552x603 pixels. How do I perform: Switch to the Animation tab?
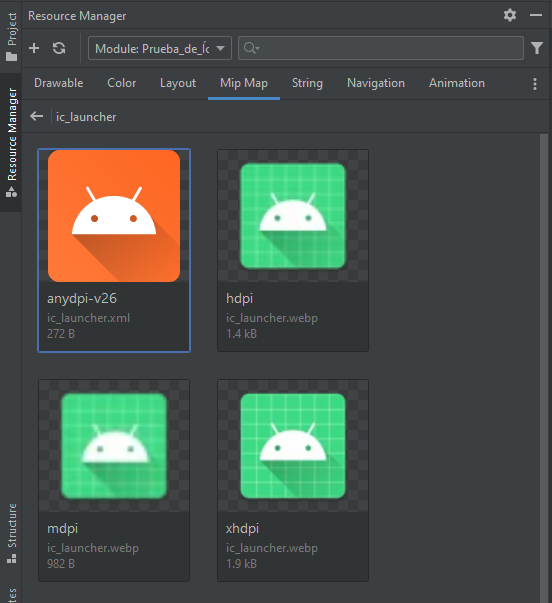(457, 83)
